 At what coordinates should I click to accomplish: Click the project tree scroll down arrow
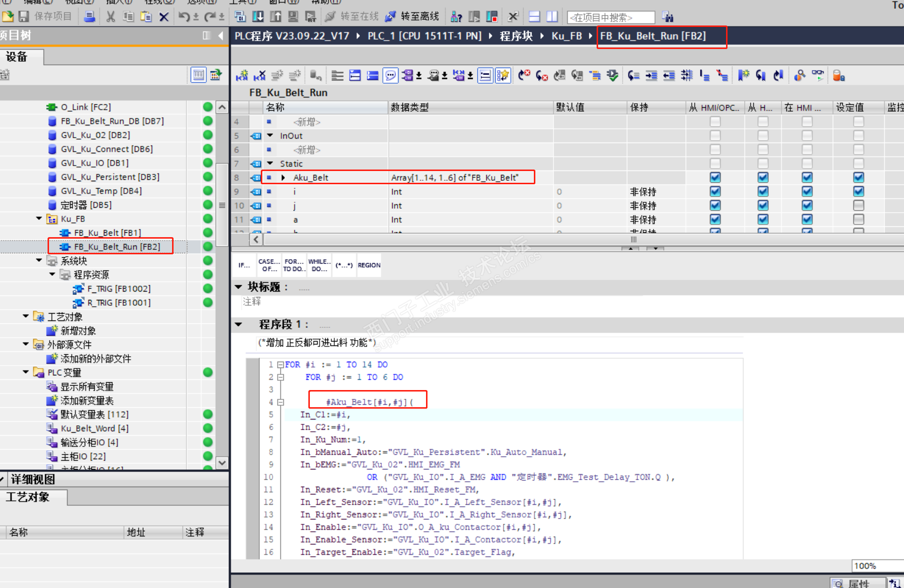pos(222,463)
